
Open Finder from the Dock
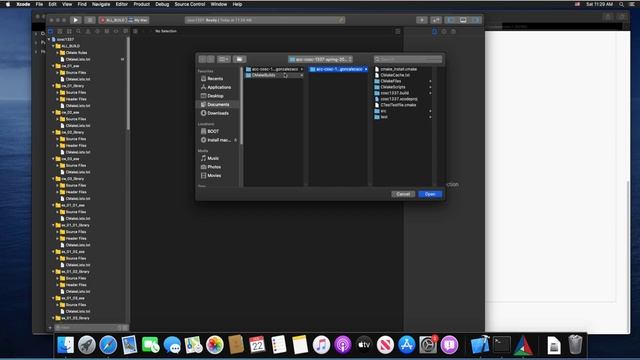[65, 345]
